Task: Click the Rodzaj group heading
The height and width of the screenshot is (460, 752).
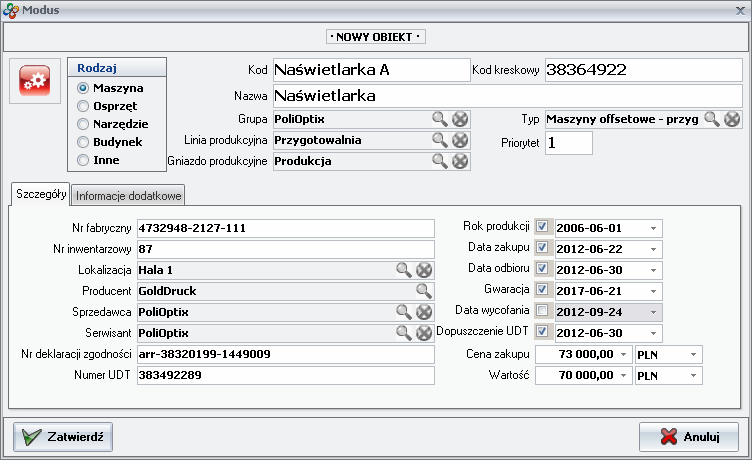Action: (x=97, y=68)
